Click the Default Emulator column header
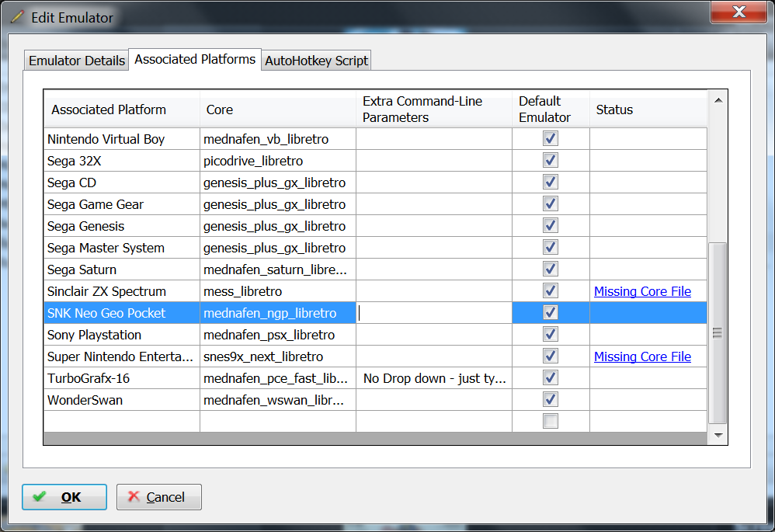The image size is (775, 532). [551, 110]
